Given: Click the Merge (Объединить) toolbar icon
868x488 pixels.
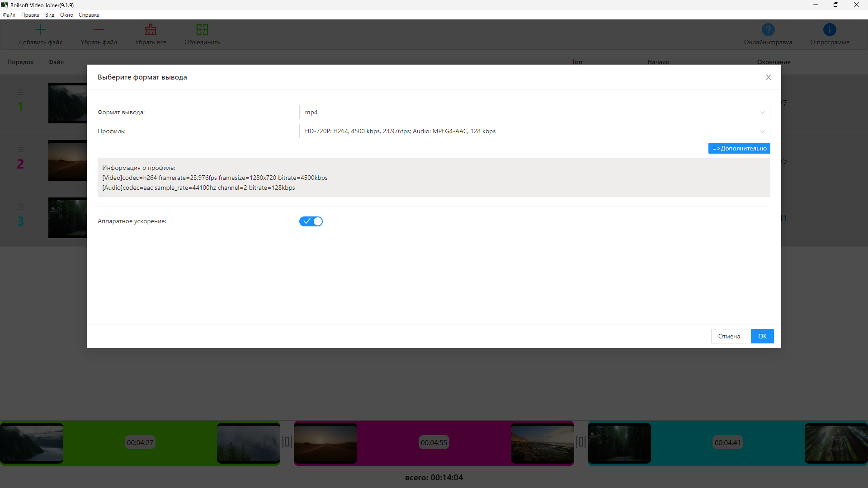Looking at the screenshot, I should coord(202,30).
